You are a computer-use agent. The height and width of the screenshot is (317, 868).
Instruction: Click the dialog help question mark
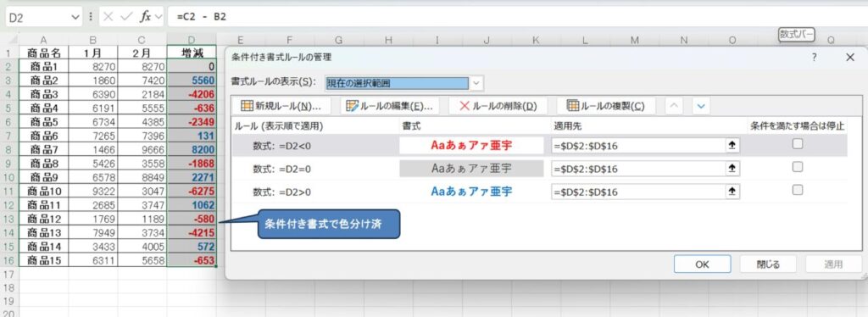tap(814, 57)
